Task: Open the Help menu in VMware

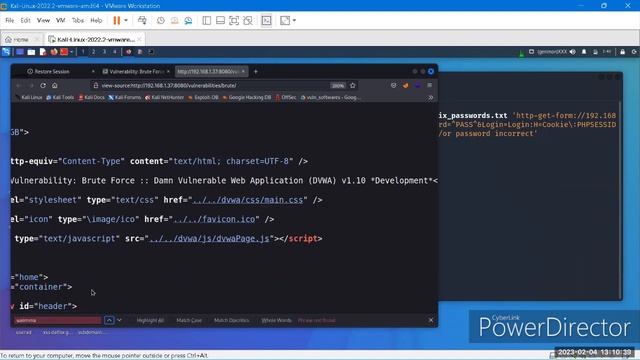Action: tap(96, 20)
